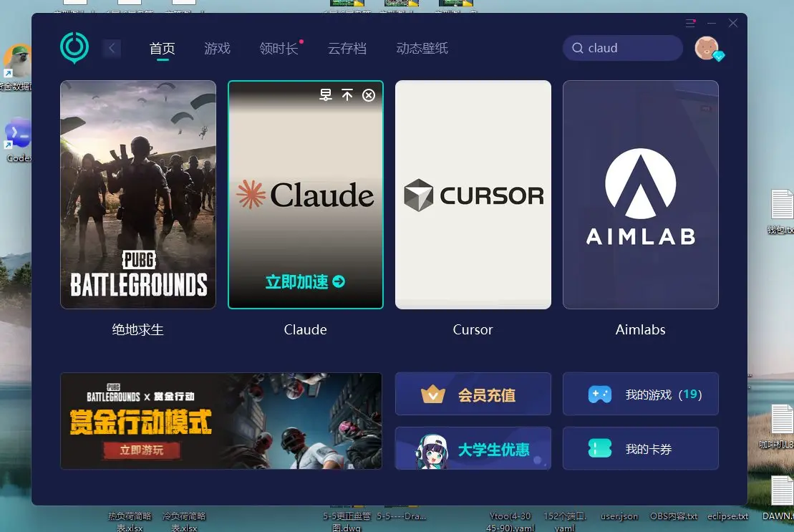Select user.json file on desktop
The height and width of the screenshot is (532, 794).
click(619, 516)
